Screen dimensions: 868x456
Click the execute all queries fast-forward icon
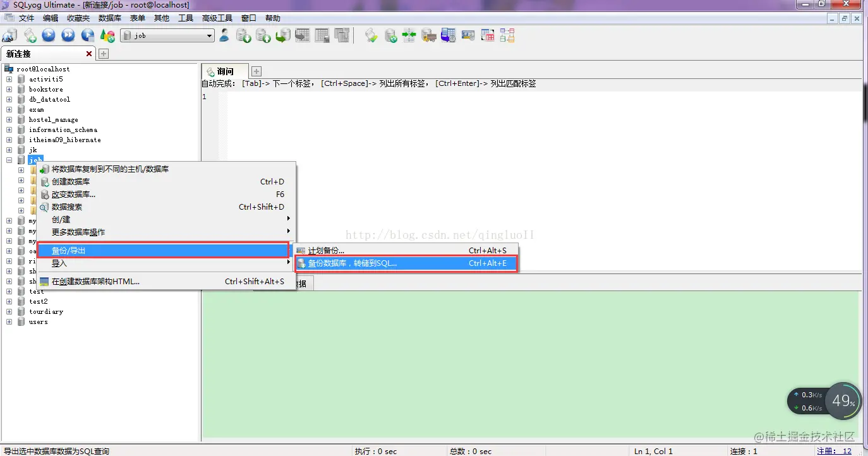click(x=68, y=36)
